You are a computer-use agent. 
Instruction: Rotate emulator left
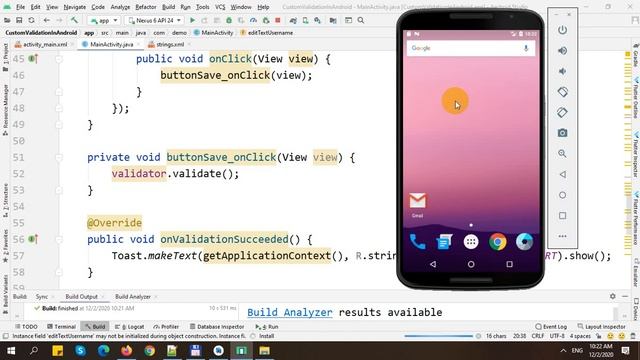(562, 92)
